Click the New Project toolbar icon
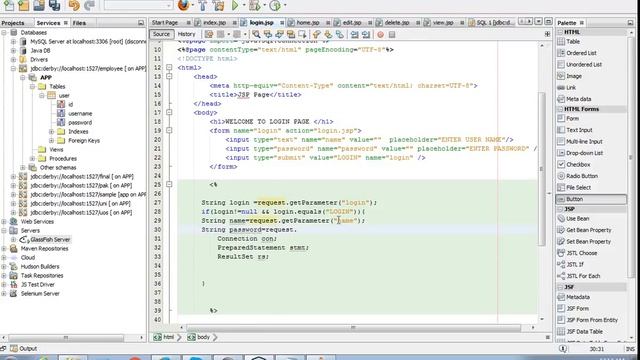640x360 pixels. [24, 5]
